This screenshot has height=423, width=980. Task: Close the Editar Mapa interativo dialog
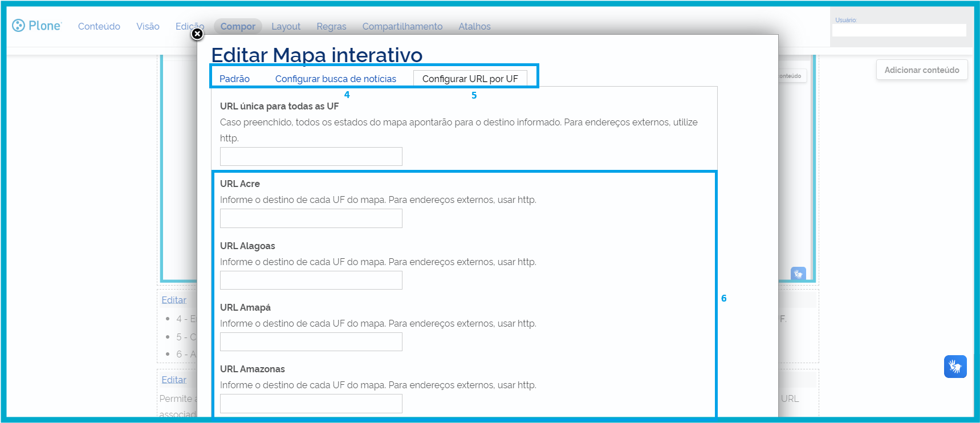point(197,34)
